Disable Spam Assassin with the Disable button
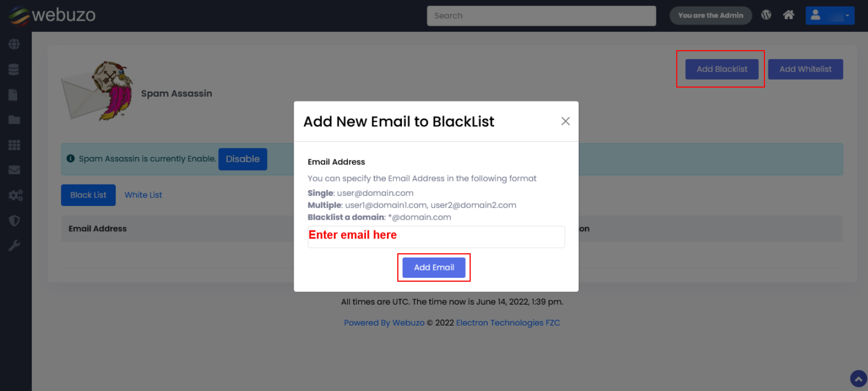 (x=242, y=159)
